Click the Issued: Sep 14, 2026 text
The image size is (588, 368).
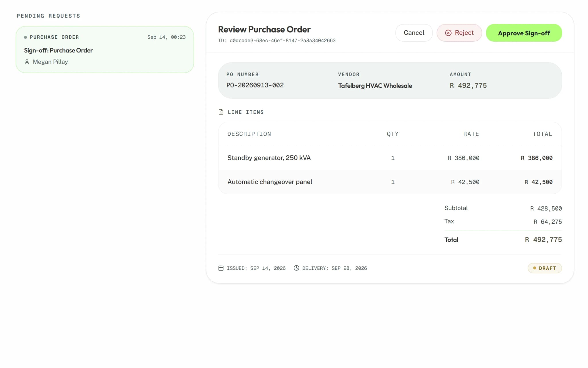coord(256,268)
